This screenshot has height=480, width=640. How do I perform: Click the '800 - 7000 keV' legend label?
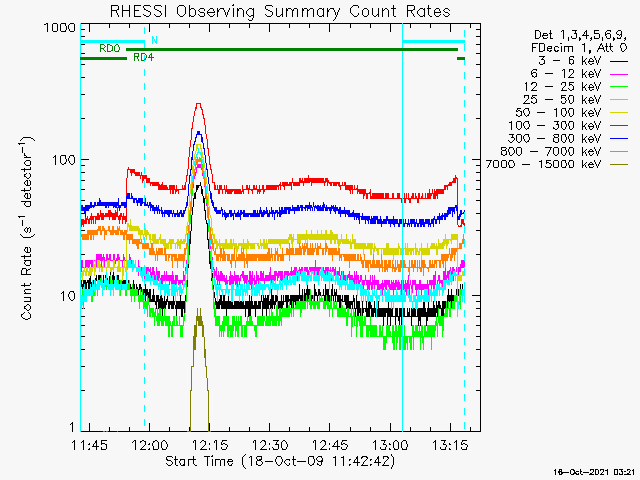[x=550, y=151]
